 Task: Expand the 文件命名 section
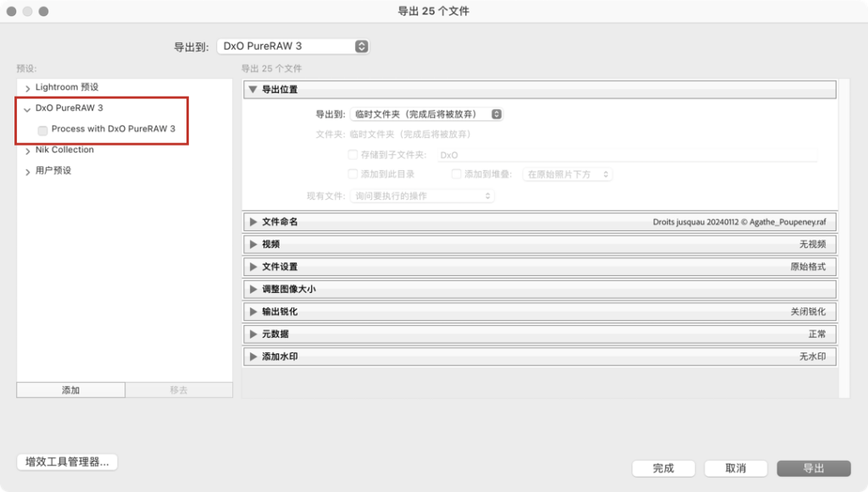[253, 222]
